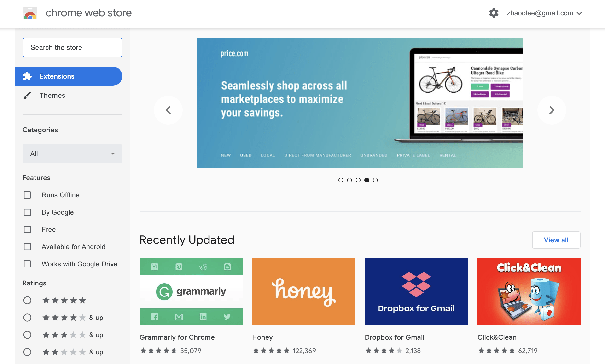Enable the Runs Offline checkbox
Image resolution: width=605 pixels, height=364 pixels.
(27, 195)
